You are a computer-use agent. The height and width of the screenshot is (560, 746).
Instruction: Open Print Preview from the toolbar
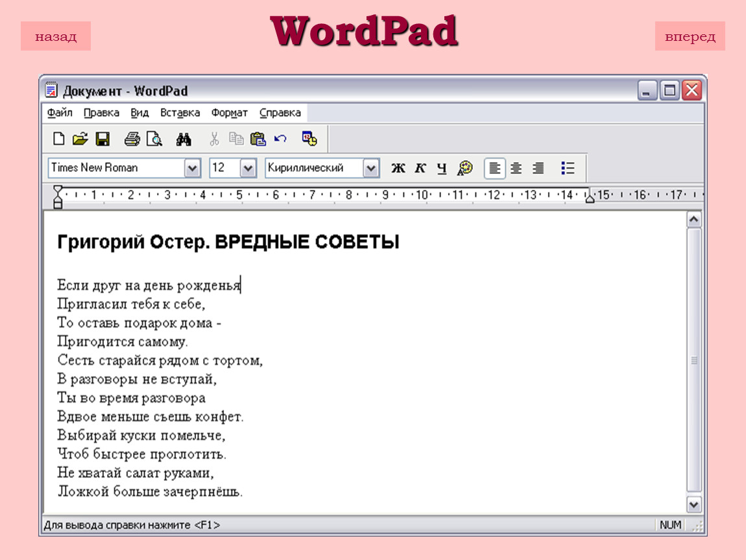tap(154, 139)
